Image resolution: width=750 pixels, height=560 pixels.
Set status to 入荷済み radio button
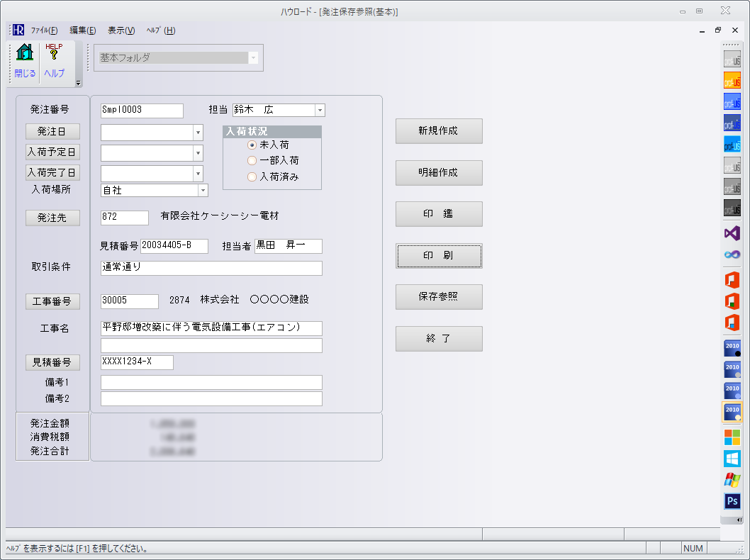point(252,177)
